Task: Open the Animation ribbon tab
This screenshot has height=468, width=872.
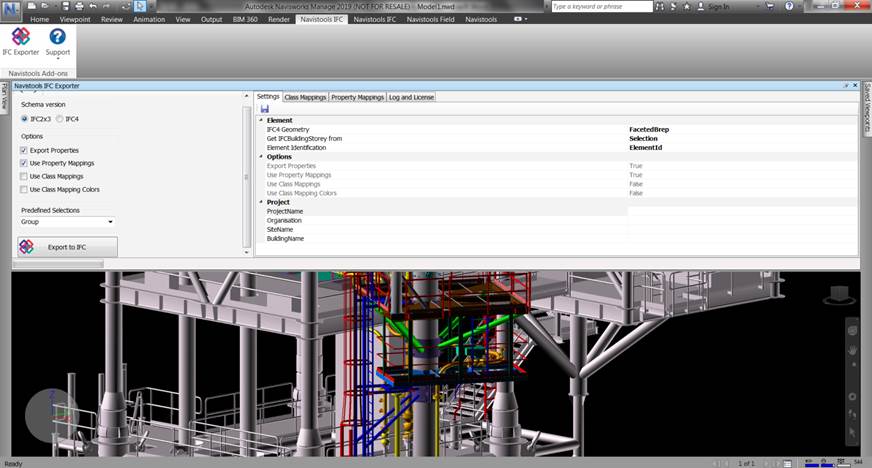Action: click(x=149, y=19)
